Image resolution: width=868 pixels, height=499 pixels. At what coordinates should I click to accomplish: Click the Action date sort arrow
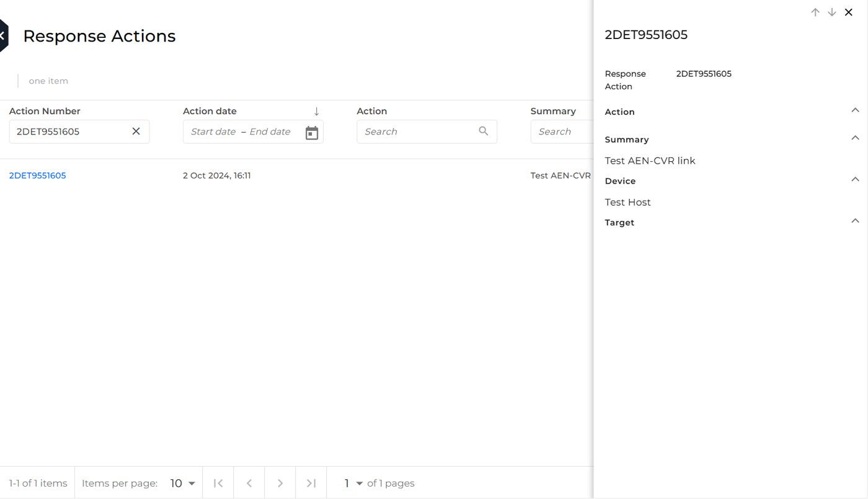coord(316,112)
